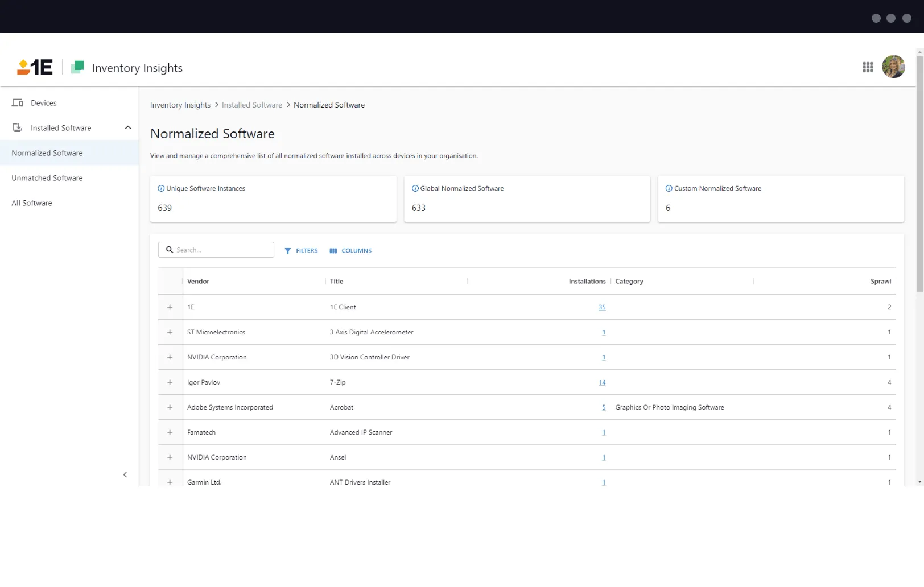Screen dimensions: 924x587
Task: Expand the 7-Zip row details
Action: pyautogui.click(x=170, y=382)
